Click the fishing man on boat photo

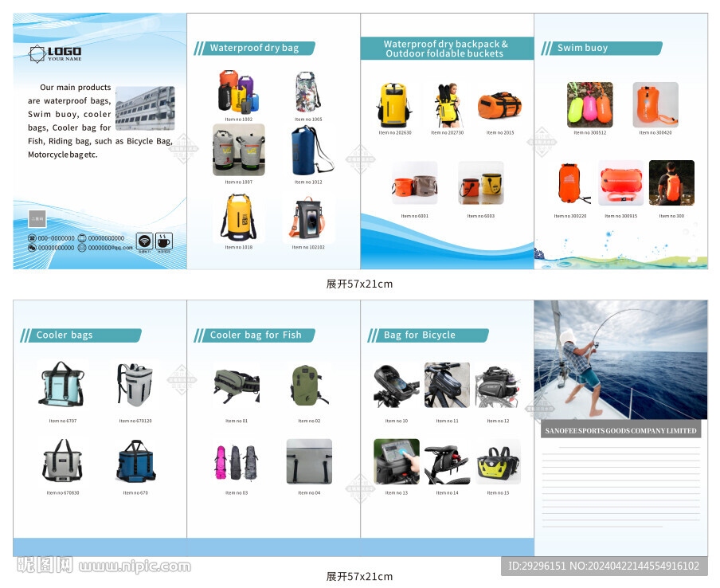click(620, 359)
